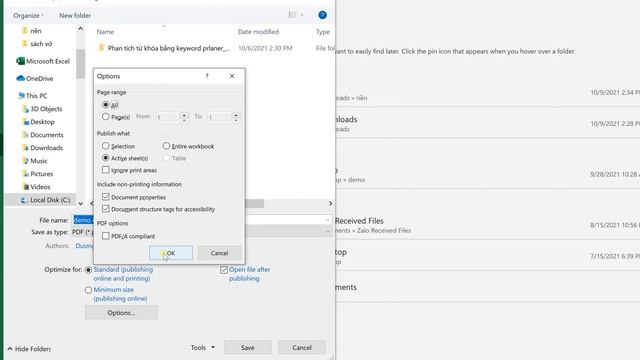The width and height of the screenshot is (640, 360).
Task: Click the view layout icon in the toolbar
Action: (292, 15)
